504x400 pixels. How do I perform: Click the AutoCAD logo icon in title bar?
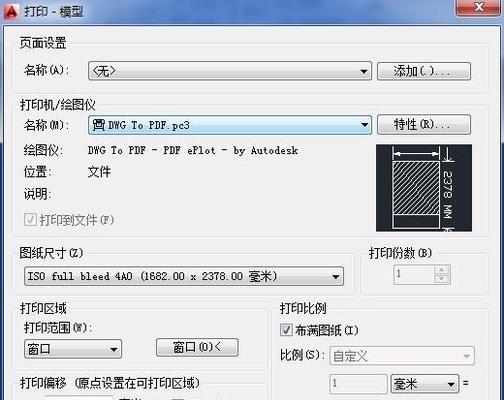pyautogui.click(x=11, y=11)
